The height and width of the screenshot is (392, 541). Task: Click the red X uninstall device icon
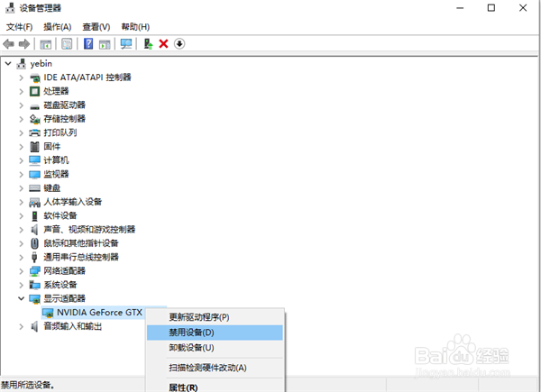click(x=163, y=44)
